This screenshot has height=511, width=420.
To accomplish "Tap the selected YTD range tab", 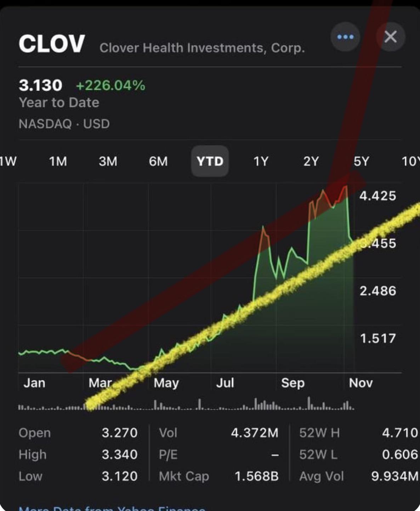I will click(x=210, y=161).
